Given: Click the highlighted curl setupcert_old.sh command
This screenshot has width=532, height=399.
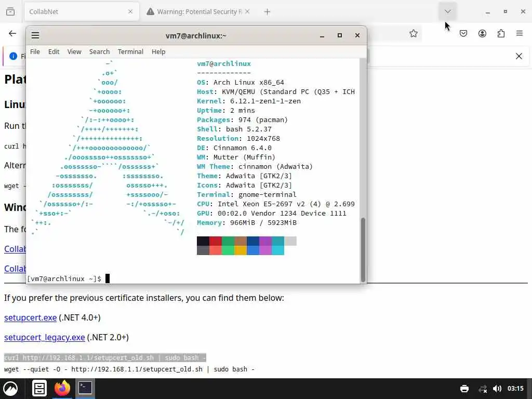Looking at the screenshot, I should tap(105, 357).
